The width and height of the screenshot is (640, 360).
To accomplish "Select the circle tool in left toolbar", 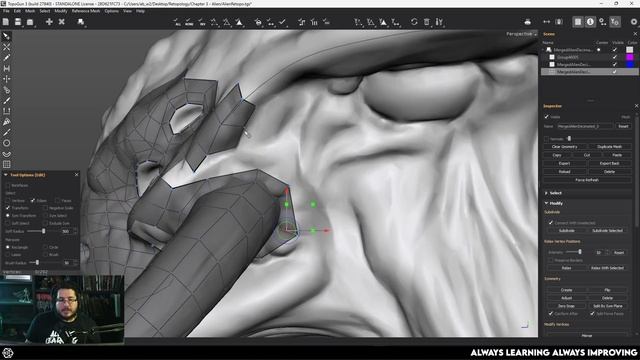I will tap(7, 143).
